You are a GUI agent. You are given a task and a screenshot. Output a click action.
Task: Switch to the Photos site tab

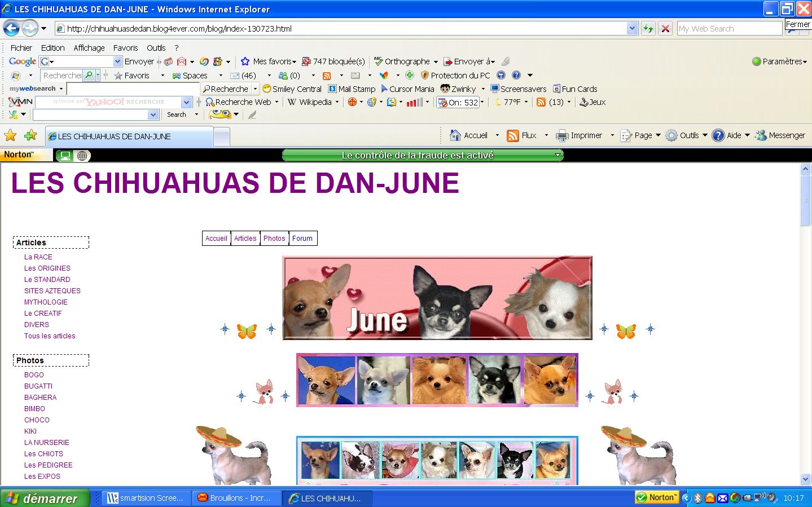[274, 239]
